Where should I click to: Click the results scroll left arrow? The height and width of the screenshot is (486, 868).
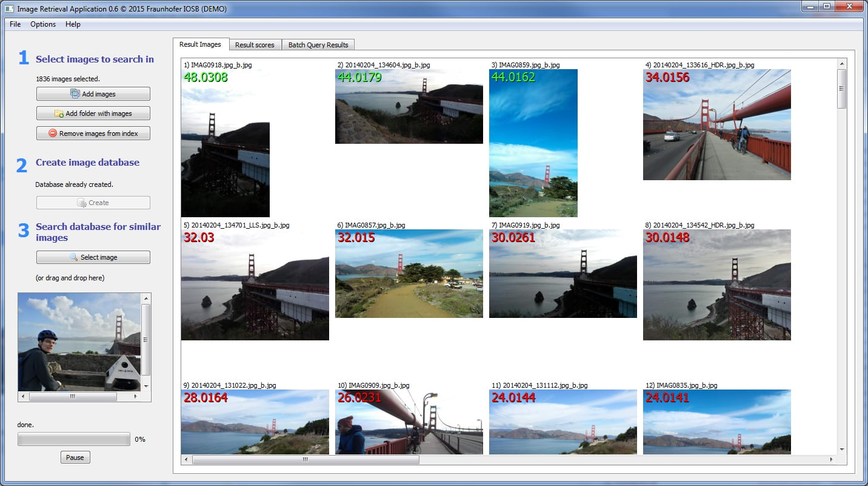coord(186,460)
